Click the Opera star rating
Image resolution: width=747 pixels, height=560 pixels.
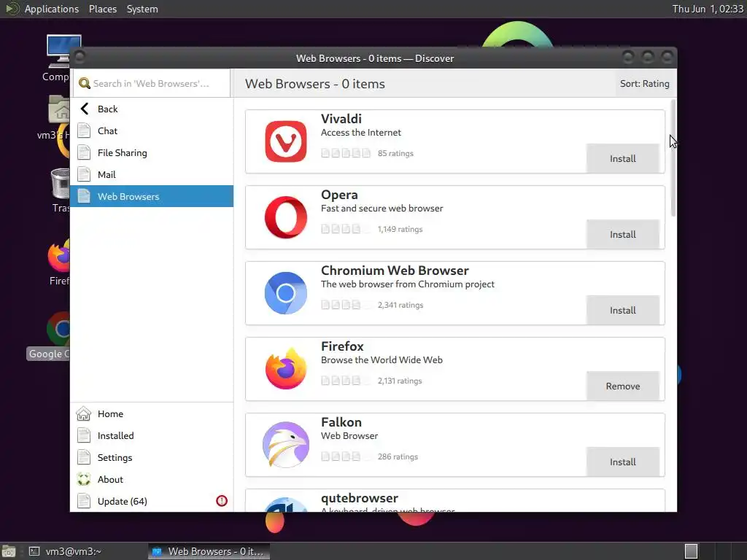pyautogui.click(x=345, y=228)
